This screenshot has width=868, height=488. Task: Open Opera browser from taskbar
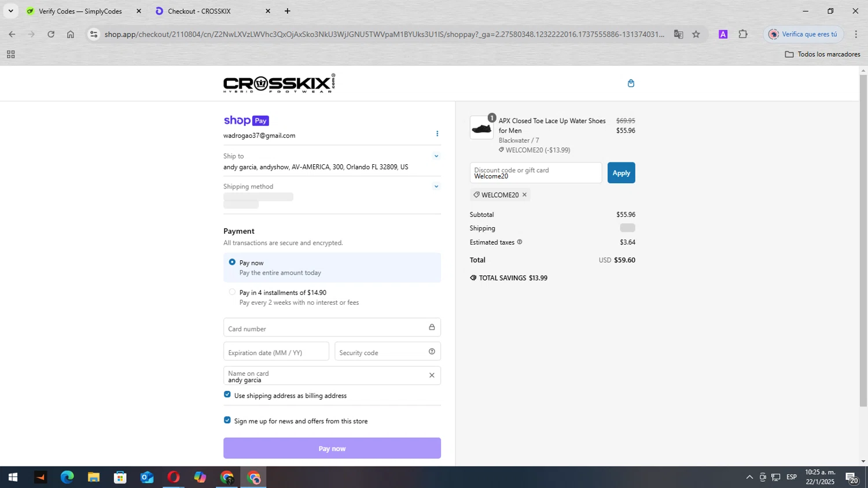click(x=174, y=478)
